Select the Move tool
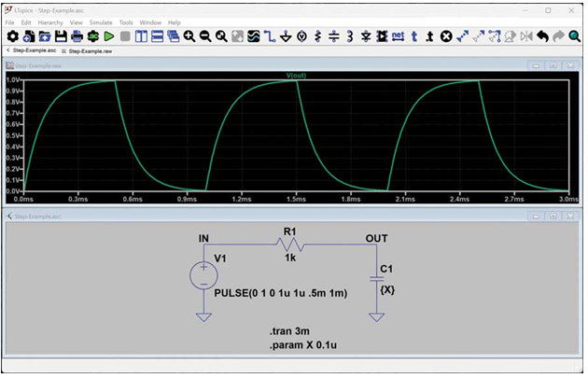 [x=479, y=36]
